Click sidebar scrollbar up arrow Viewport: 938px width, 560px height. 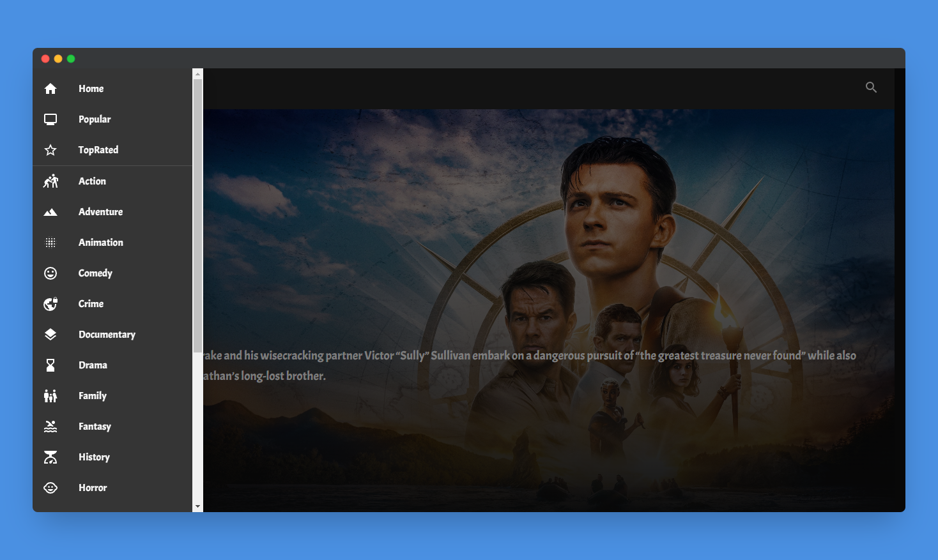click(197, 74)
